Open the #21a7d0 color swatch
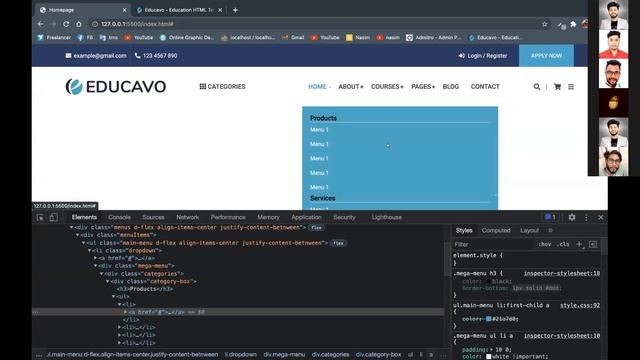 coord(488,319)
